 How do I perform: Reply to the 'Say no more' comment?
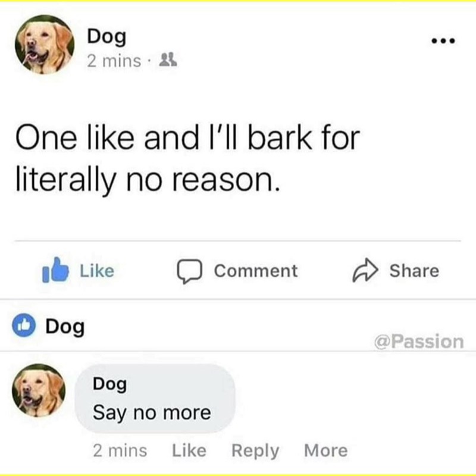[255, 451]
